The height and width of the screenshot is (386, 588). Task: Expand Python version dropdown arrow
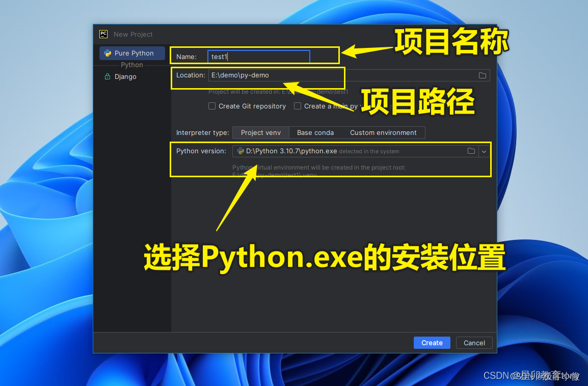click(x=484, y=151)
